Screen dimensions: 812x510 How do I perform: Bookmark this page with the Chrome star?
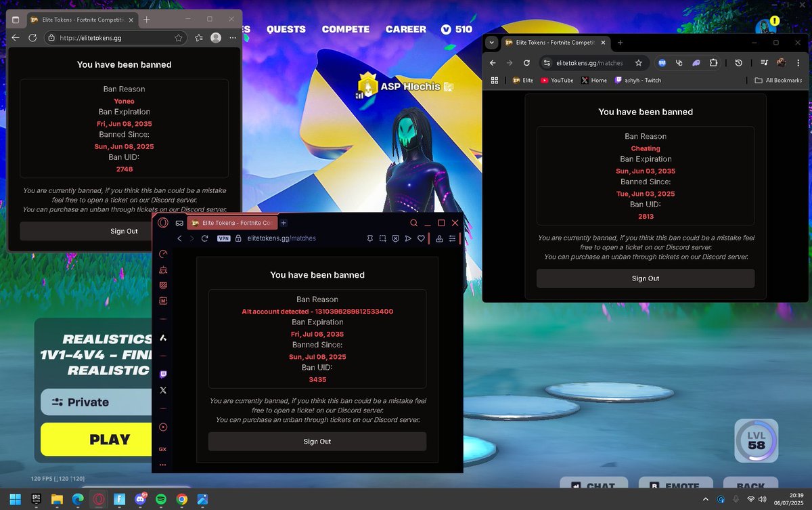pyautogui.click(x=637, y=63)
